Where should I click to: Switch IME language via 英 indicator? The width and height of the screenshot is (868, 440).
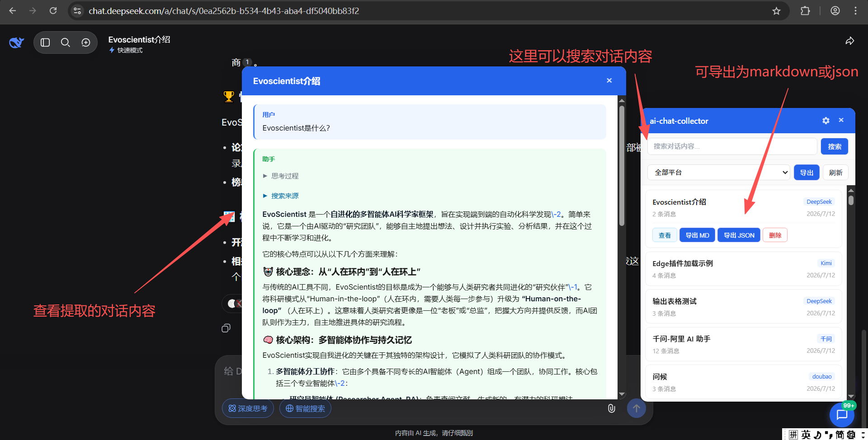(806, 435)
